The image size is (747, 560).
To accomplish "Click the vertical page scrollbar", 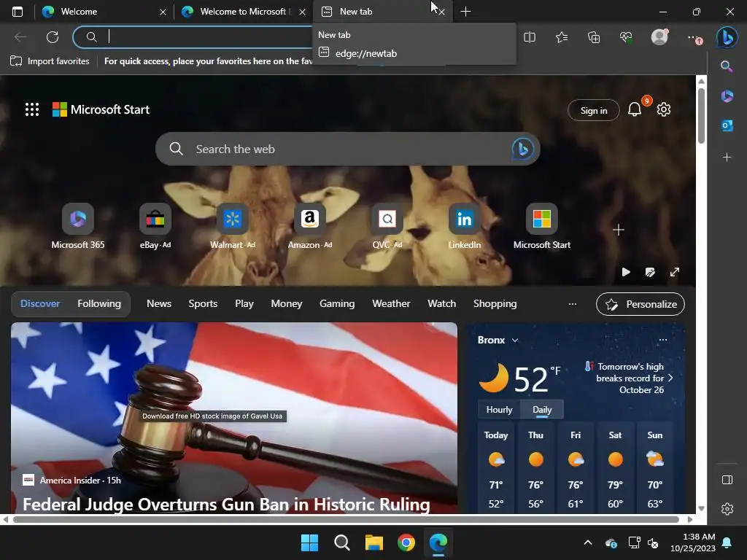I will pos(701,116).
